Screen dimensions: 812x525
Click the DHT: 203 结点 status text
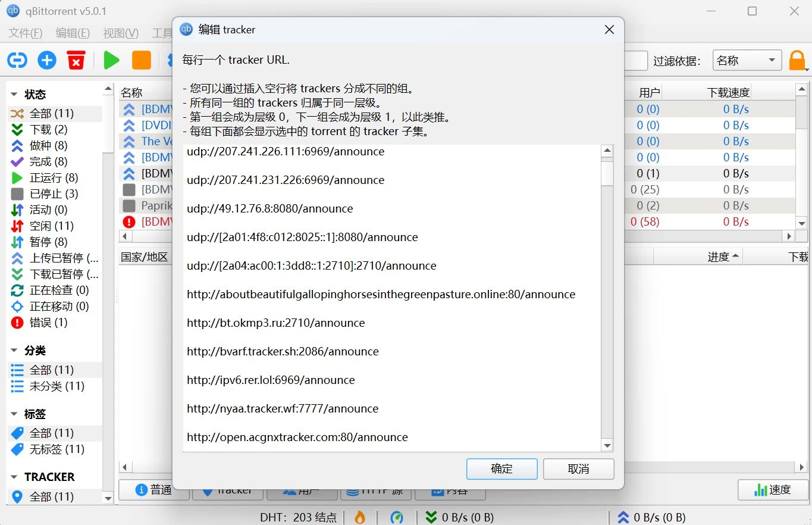(x=299, y=517)
